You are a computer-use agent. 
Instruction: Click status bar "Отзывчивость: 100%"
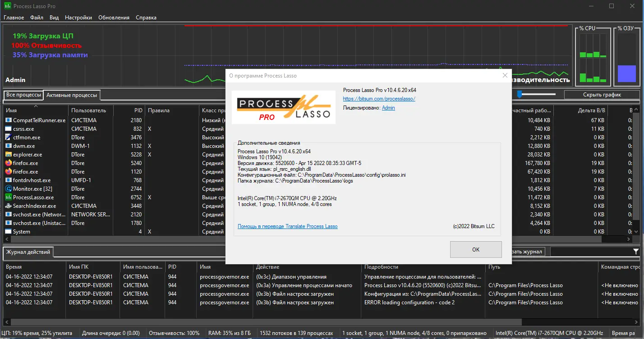tap(174, 333)
